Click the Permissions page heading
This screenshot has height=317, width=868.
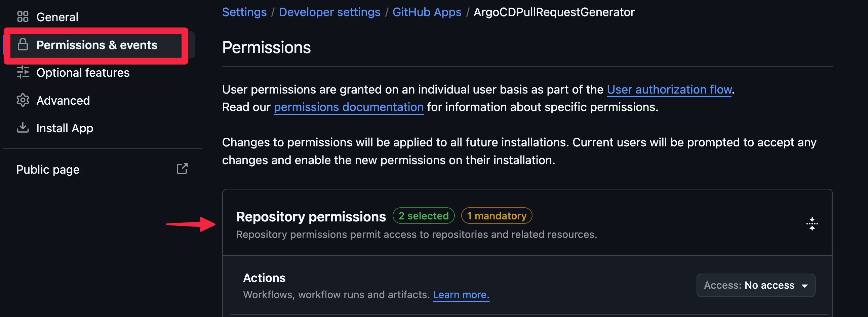point(266,47)
